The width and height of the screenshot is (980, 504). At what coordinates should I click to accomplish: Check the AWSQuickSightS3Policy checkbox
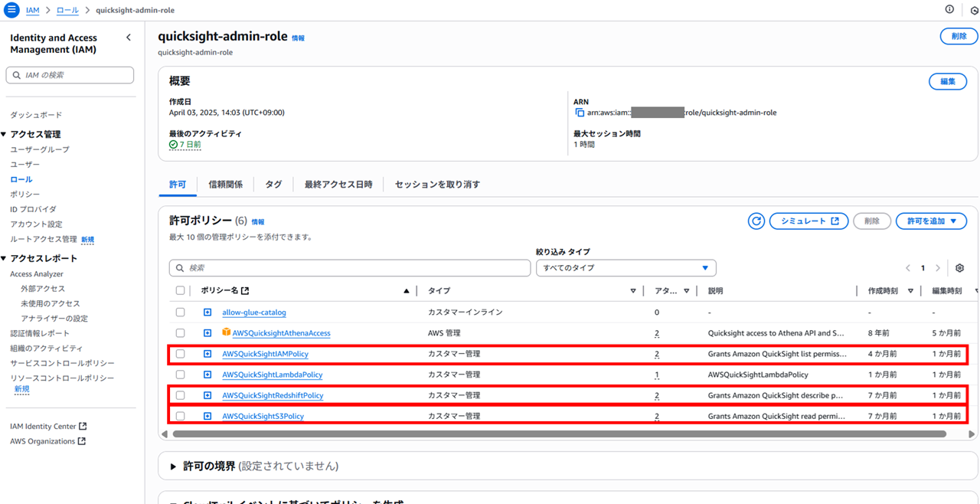[180, 416]
